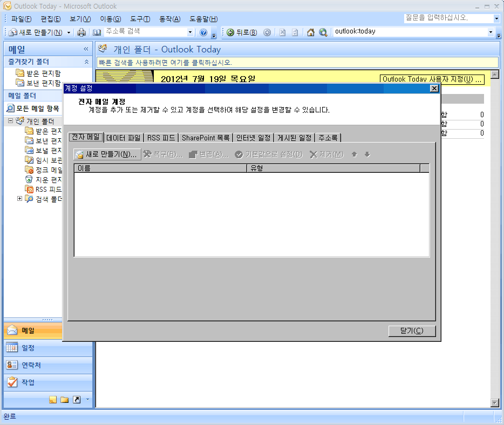Click the quick search notification bar

(297, 63)
